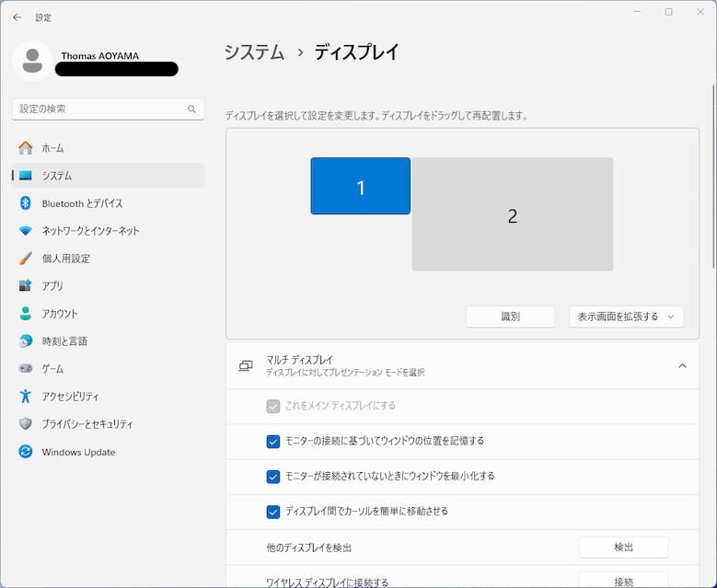The width and height of the screenshot is (717, 588).
Task: Toggle モニターが接続されていないときにウィンドウを最小化する checkbox
Action: coord(273,477)
